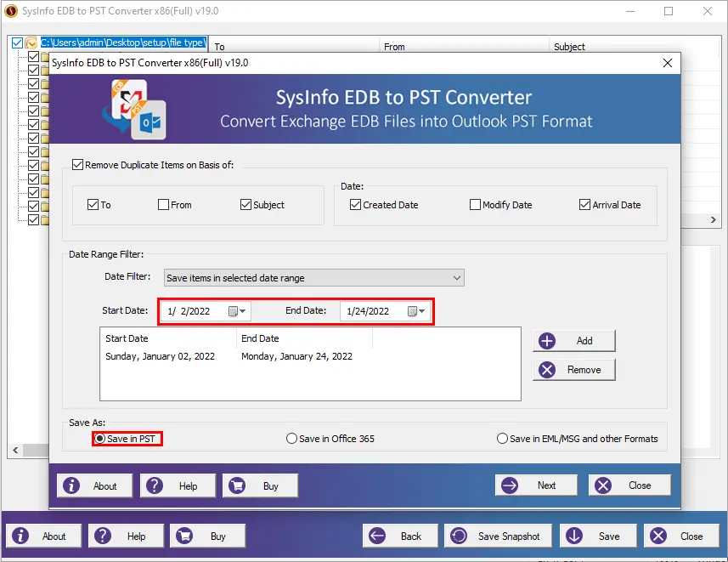Open the End Date calendar picker icon
Screen dimensions: 728x562
412,311
